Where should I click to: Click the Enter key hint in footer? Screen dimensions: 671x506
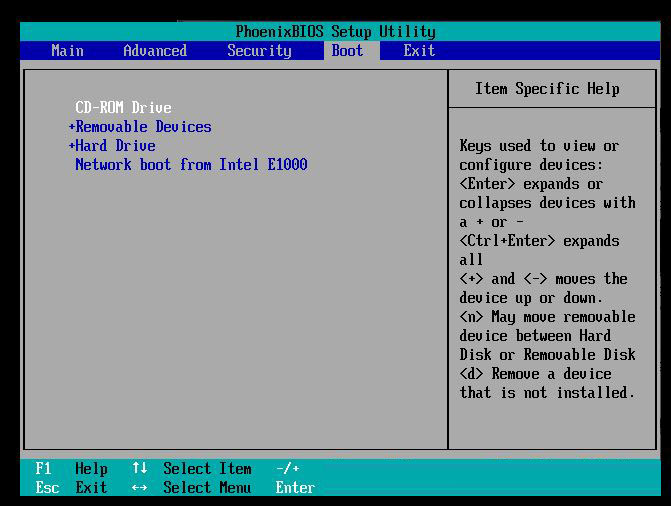pyautogui.click(x=295, y=487)
